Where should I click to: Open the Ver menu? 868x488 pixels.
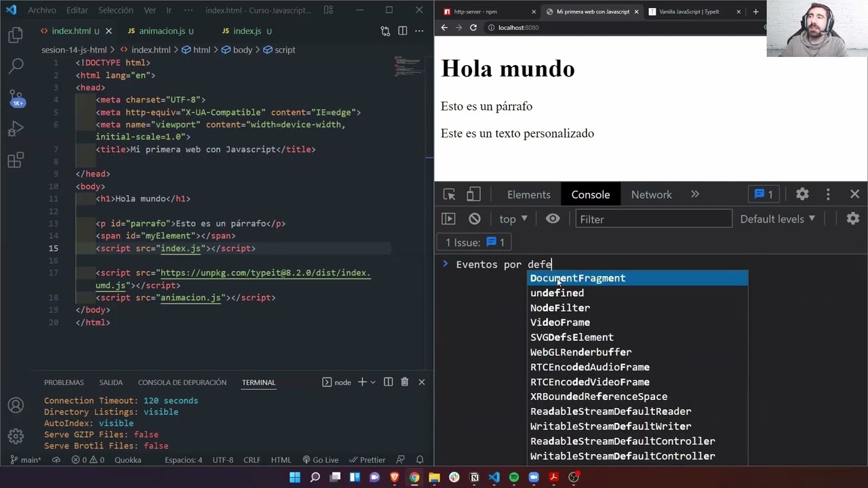[150, 10]
